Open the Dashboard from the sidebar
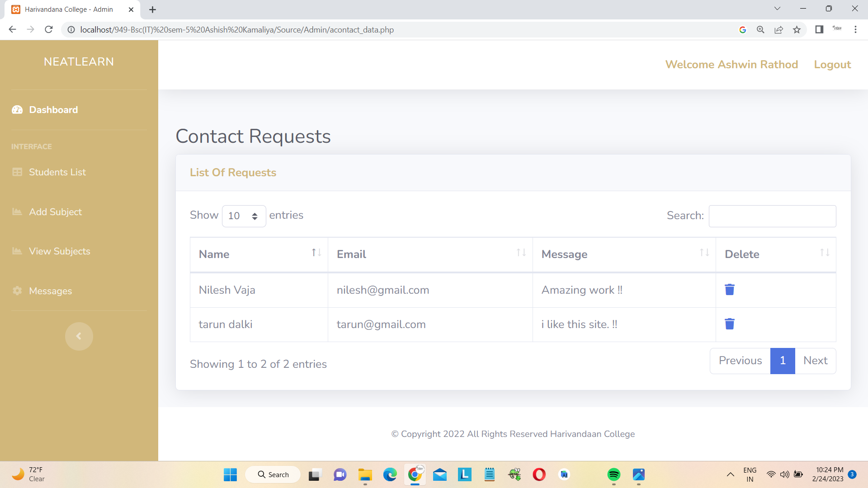This screenshot has width=868, height=488. (53, 110)
